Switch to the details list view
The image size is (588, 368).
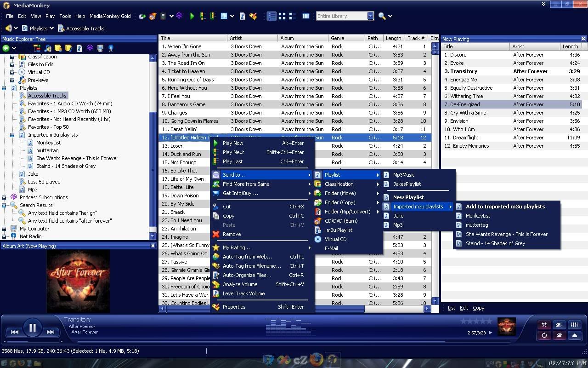click(272, 16)
